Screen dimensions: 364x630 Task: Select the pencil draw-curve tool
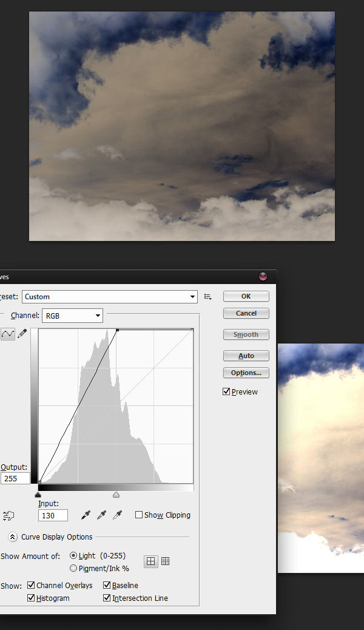22,333
